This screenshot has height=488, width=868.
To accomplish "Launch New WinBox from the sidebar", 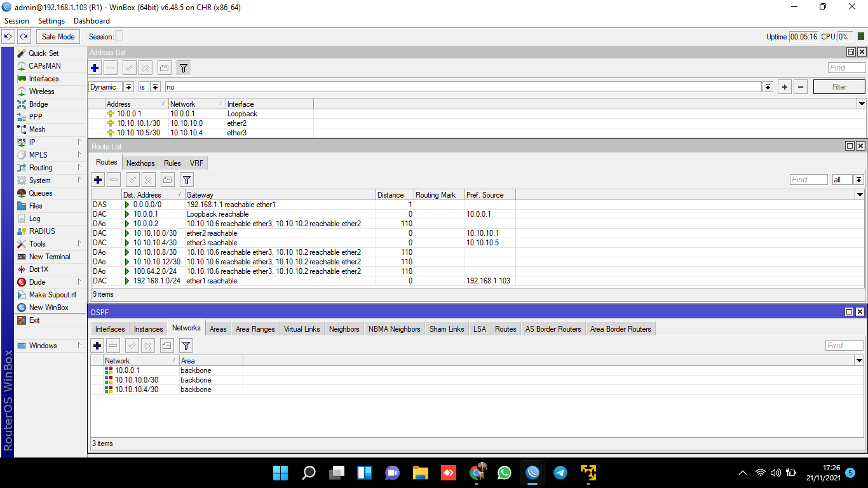I will (x=51, y=308).
